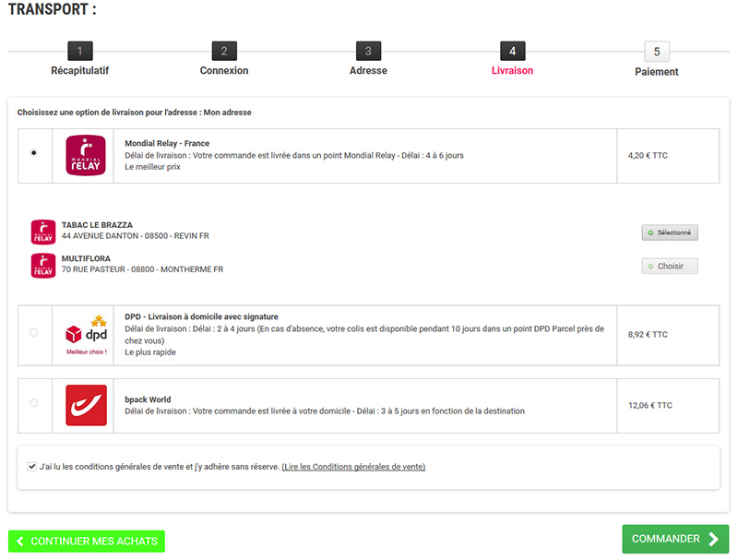
Task: Untick the terms of sale agreement checkbox
Action: click(x=32, y=467)
